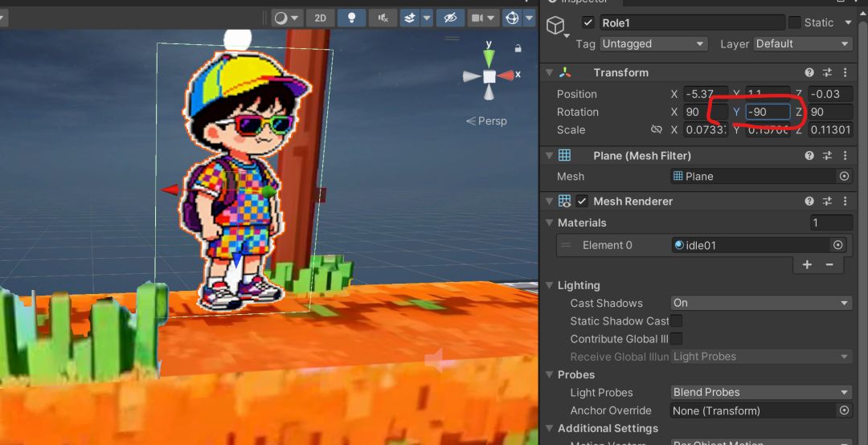The height and width of the screenshot is (445, 868).
Task: Click the 2D view mode button
Action: tap(321, 18)
